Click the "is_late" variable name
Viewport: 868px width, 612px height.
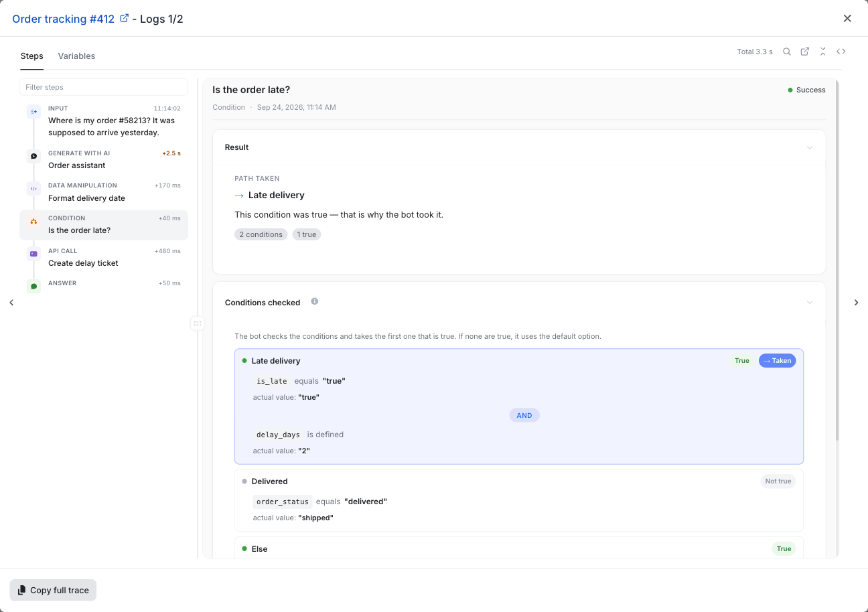tap(272, 381)
